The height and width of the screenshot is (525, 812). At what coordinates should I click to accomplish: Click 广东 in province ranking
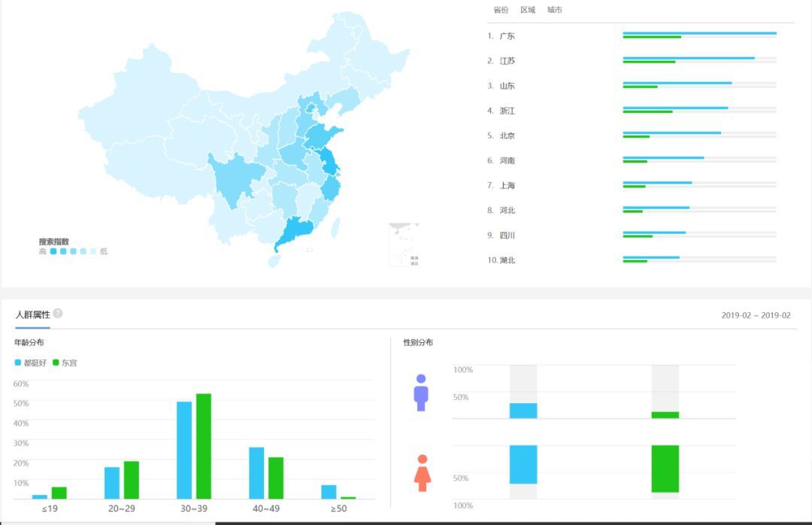[x=507, y=36]
